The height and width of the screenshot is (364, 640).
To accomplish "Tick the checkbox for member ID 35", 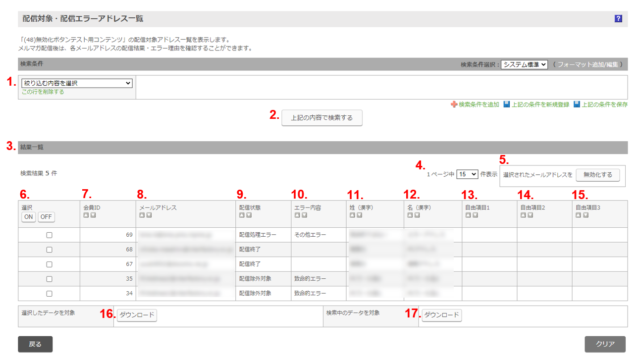I will (49, 279).
